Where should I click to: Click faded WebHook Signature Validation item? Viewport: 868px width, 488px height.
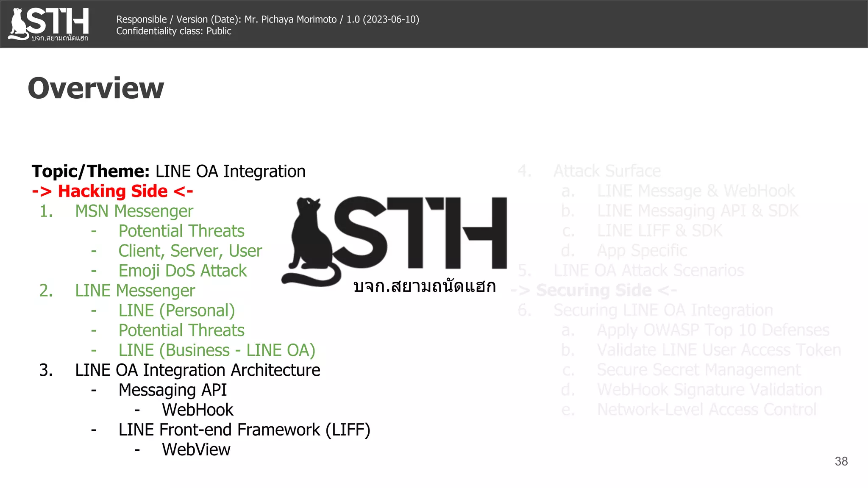coord(709,390)
